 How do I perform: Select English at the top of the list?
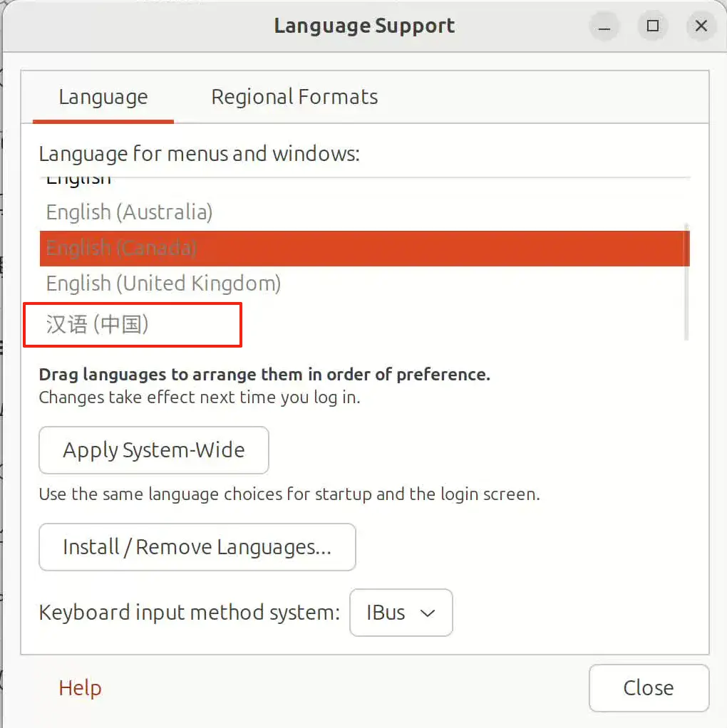[78, 178]
